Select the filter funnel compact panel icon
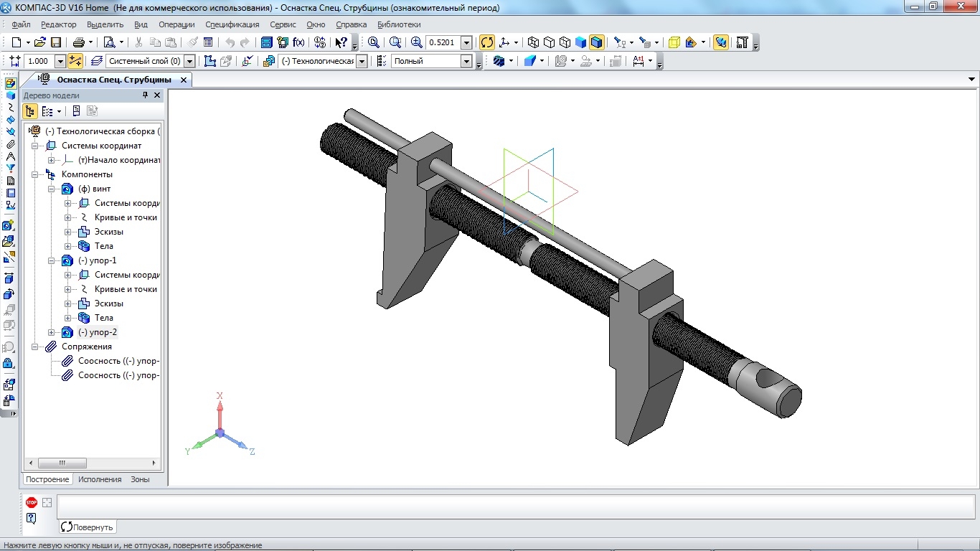 tap(10, 169)
